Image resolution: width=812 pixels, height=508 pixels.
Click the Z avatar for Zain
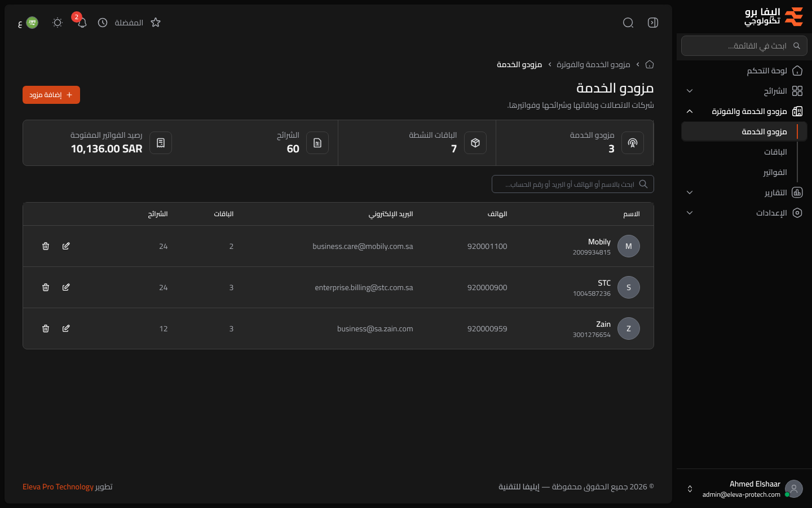coord(629,329)
